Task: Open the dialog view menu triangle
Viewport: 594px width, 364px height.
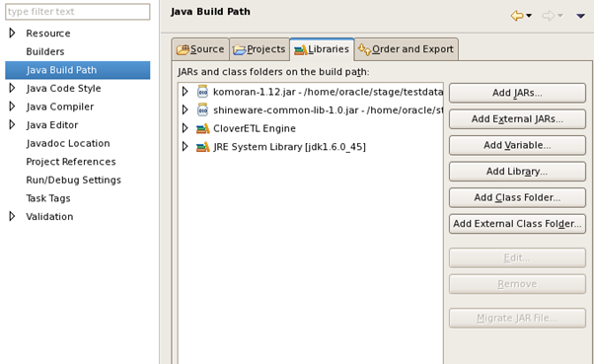Action: (x=580, y=16)
